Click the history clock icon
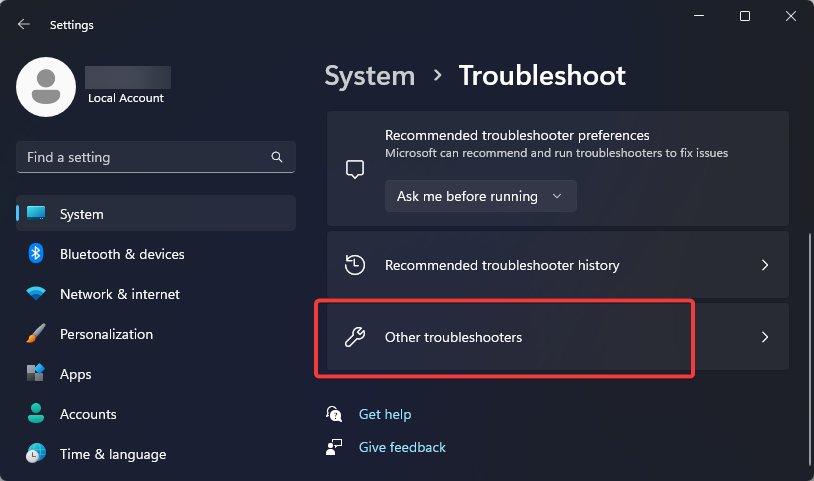The height and width of the screenshot is (481, 814). 355,265
